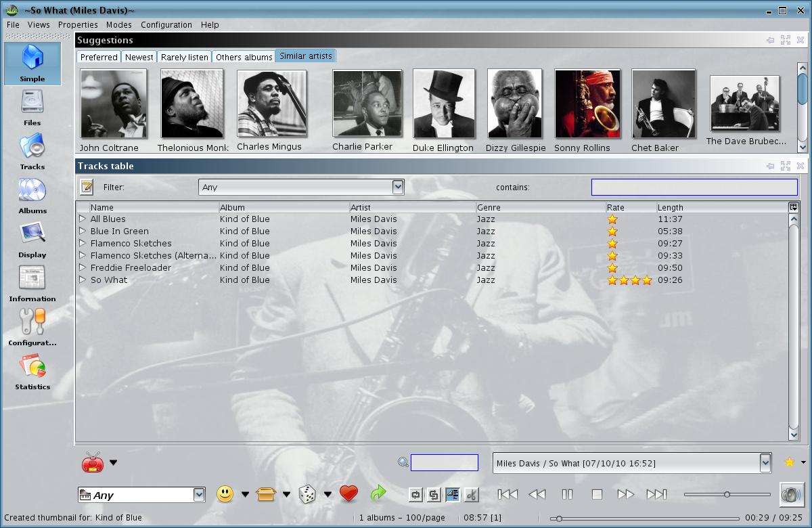812x528 pixels.
Task: Toggle shuffle mode
Action: click(x=434, y=495)
